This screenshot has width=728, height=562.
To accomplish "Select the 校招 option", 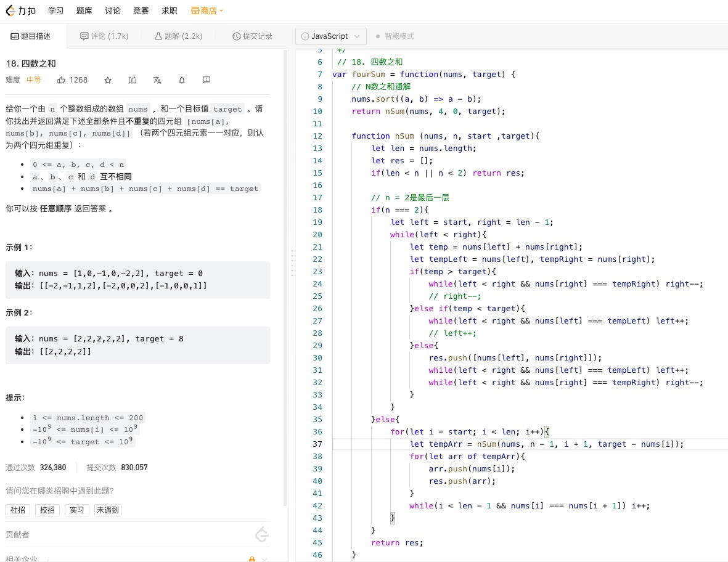I will (x=47, y=510).
